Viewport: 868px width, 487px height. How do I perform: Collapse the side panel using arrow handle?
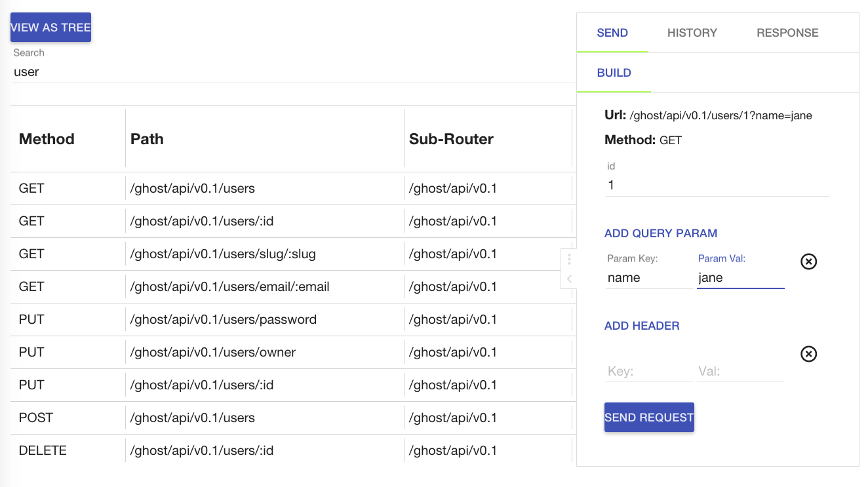tap(569, 279)
